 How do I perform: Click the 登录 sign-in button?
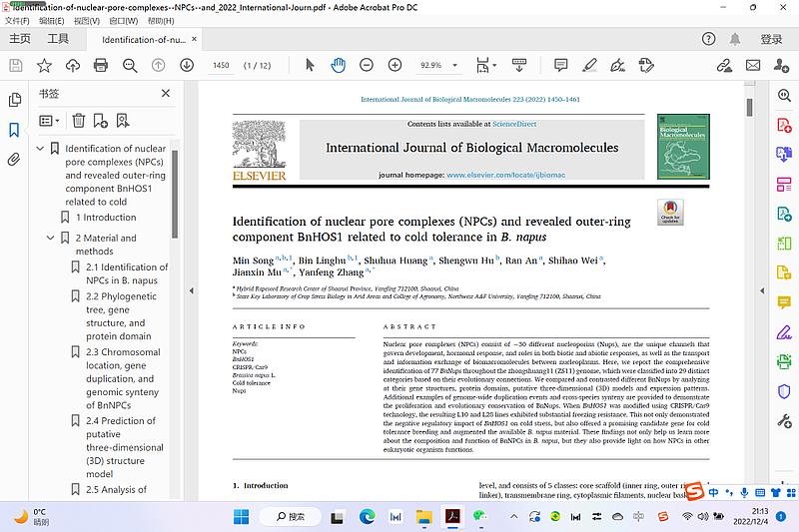771,39
